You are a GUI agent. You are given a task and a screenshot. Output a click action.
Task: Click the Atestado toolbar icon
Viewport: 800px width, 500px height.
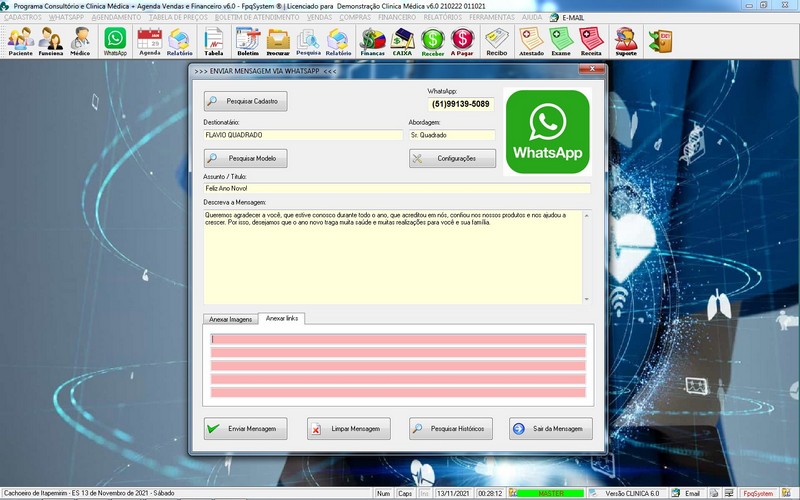pyautogui.click(x=532, y=41)
